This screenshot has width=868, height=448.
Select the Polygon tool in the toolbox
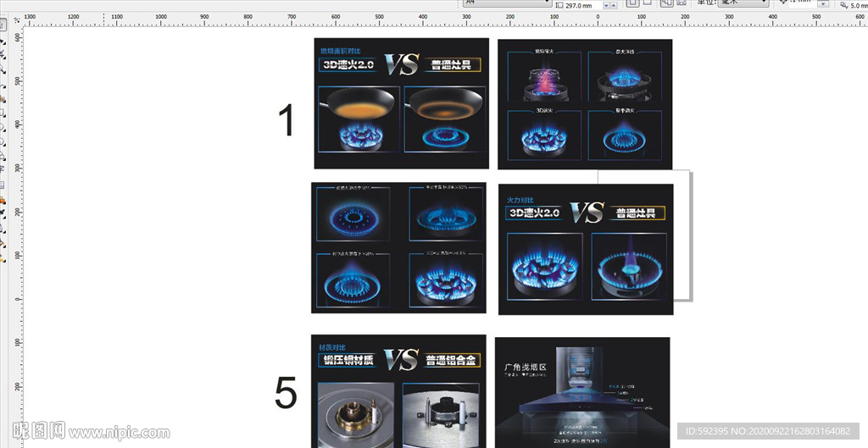[x=3, y=141]
